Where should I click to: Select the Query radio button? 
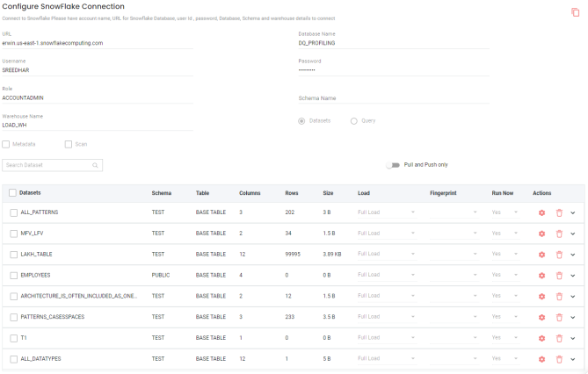[354, 120]
